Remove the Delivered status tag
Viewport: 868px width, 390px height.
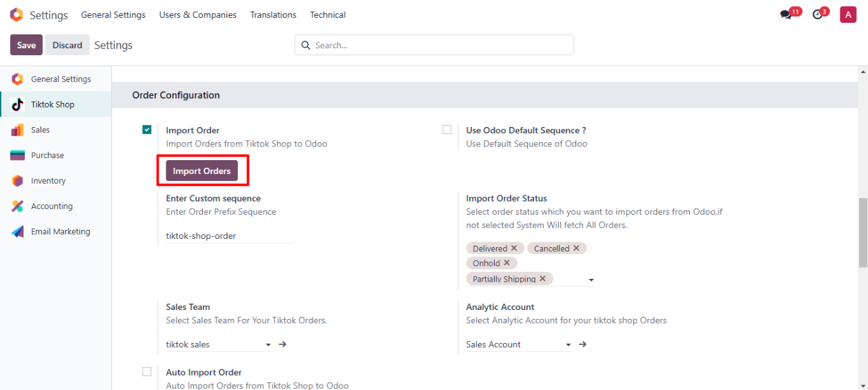pos(514,248)
